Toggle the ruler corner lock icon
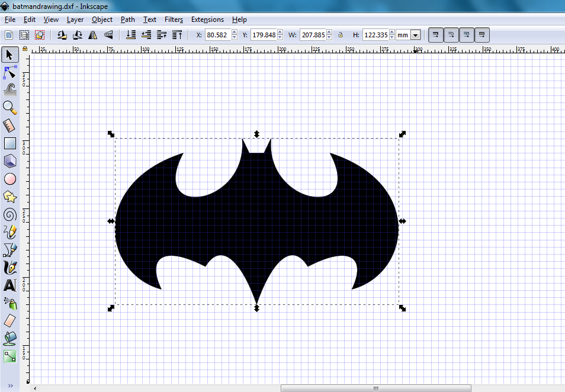Viewport: 565px width, 392px height. click(x=25, y=49)
